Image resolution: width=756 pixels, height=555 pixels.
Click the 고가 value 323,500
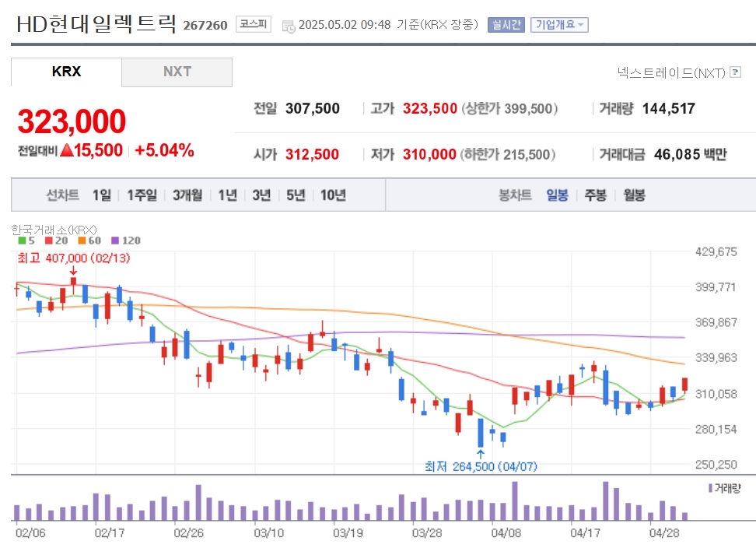coord(430,109)
